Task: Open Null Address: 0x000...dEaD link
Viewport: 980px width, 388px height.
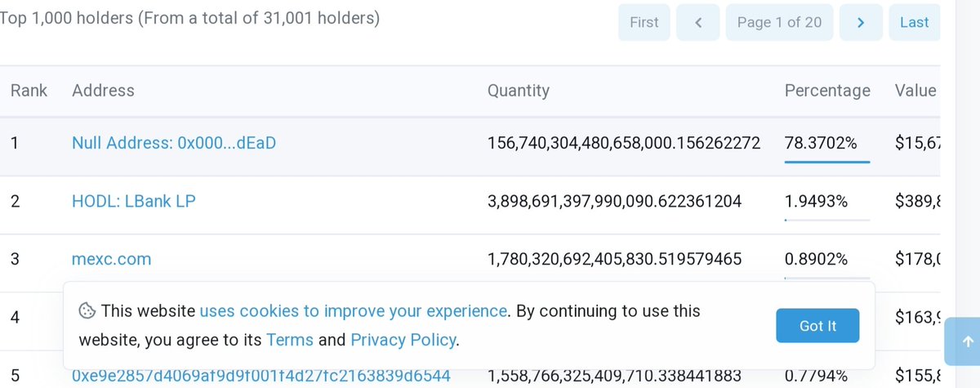Action: (x=174, y=143)
